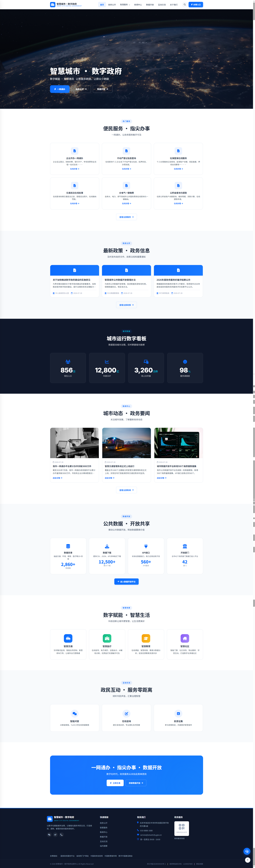
Task: Click the Weibo icon in footer
Action: (55, 835)
